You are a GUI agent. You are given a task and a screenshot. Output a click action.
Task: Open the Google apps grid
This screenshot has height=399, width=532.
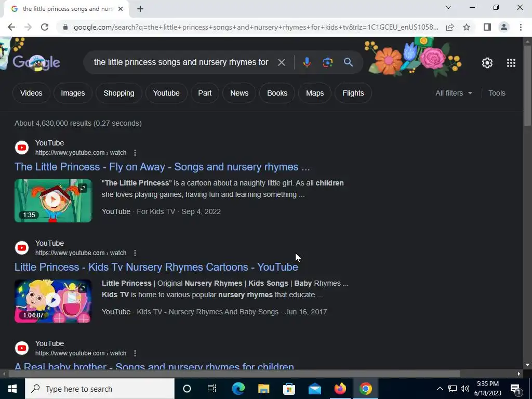tap(511, 63)
